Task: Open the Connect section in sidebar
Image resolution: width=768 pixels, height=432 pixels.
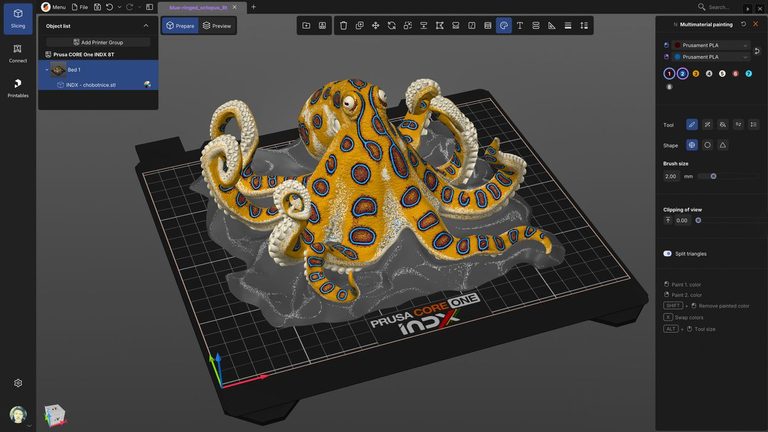Action: pos(18,54)
